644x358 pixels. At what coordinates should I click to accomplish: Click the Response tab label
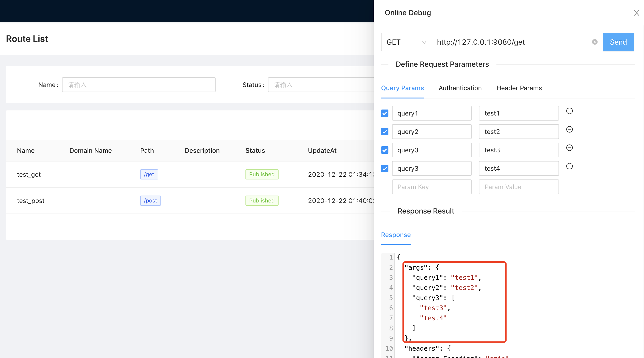[x=396, y=234]
